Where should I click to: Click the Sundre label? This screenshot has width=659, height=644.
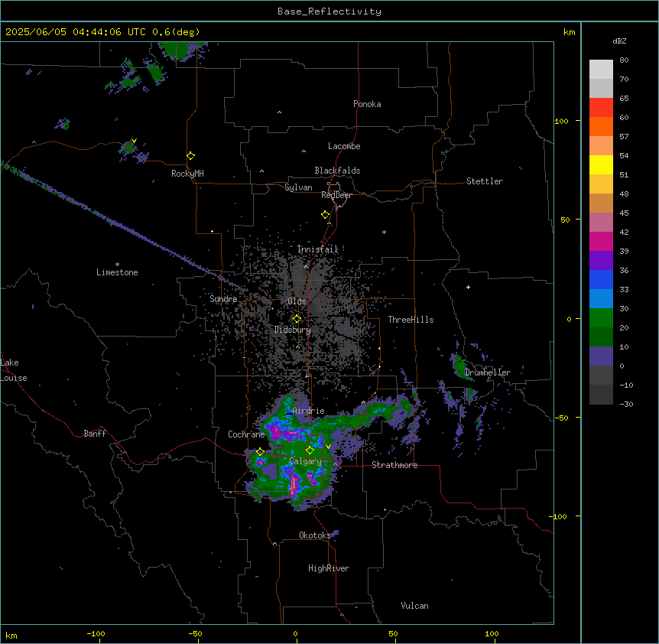(223, 299)
